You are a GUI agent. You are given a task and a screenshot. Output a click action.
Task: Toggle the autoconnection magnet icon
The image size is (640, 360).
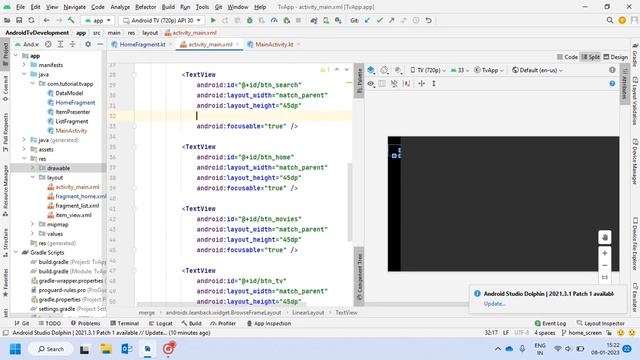pyautogui.click(x=394, y=83)
